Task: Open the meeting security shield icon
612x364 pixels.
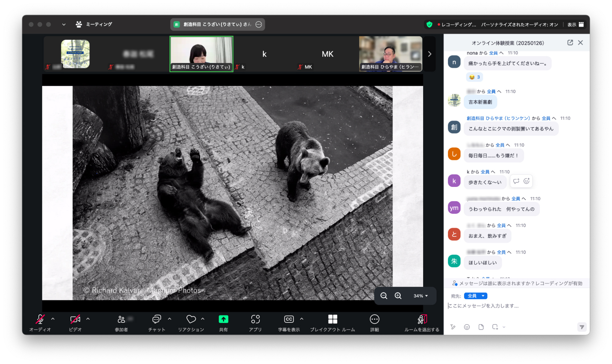Action: pos(430,24)
